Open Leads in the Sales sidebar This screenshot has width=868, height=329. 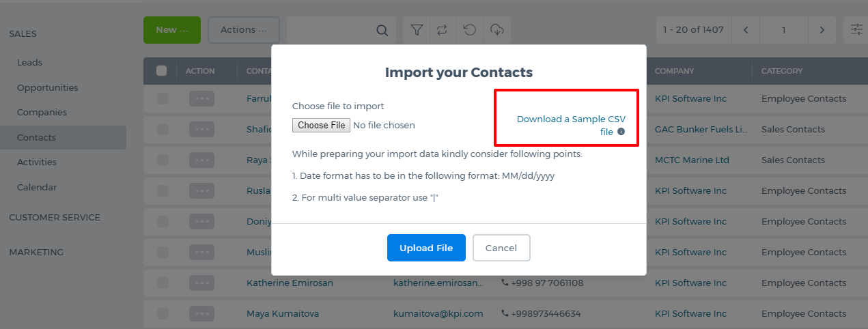pyautogui.click(x=30, y=63)
